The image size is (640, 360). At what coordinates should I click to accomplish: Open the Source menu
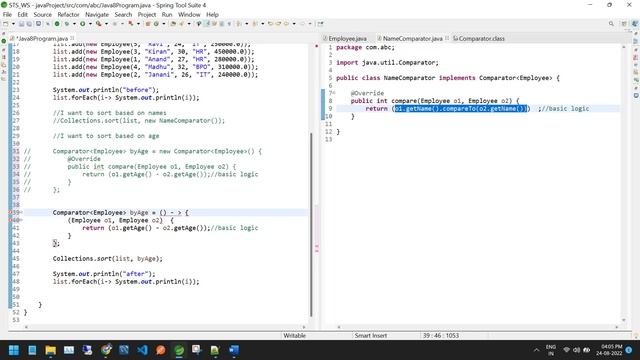(42, 14)
